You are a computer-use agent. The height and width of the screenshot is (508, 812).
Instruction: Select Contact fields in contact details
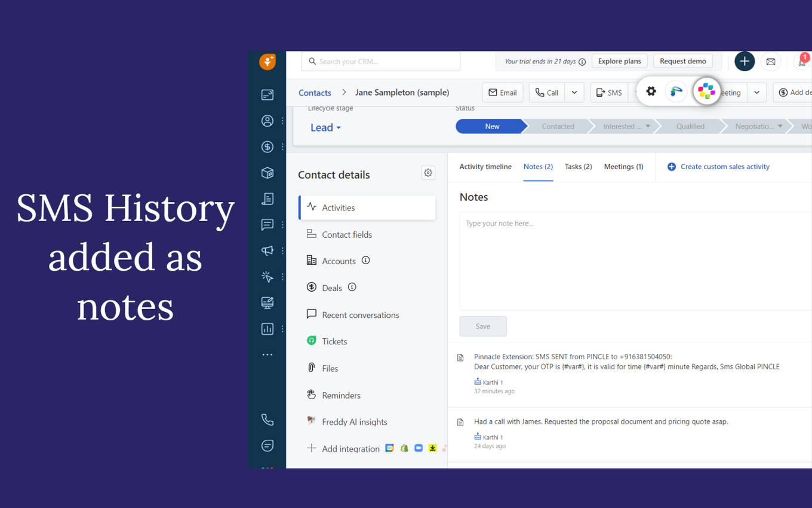coord(347,234)
